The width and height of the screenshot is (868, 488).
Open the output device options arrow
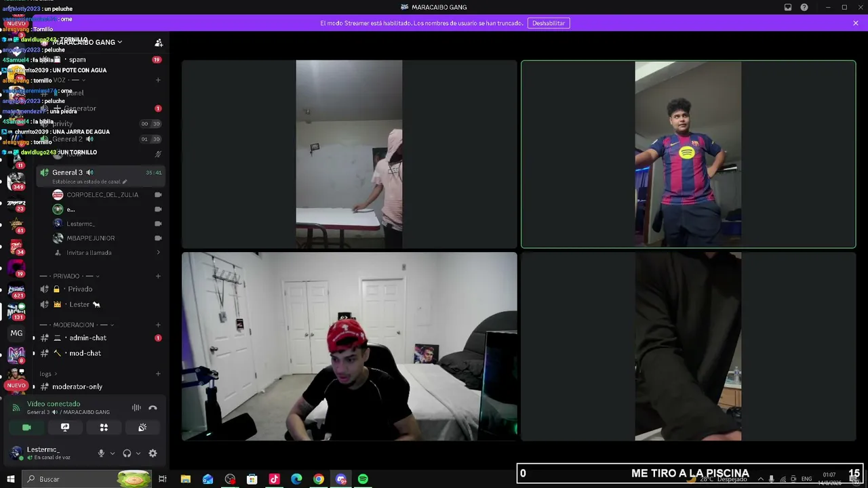click(138, 453)
